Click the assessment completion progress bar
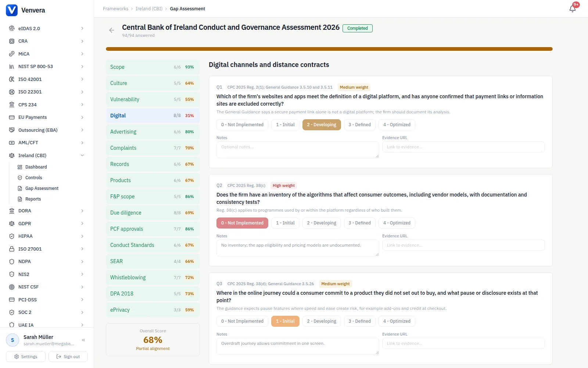Screen dimensions: 588x368 point(329,49)
